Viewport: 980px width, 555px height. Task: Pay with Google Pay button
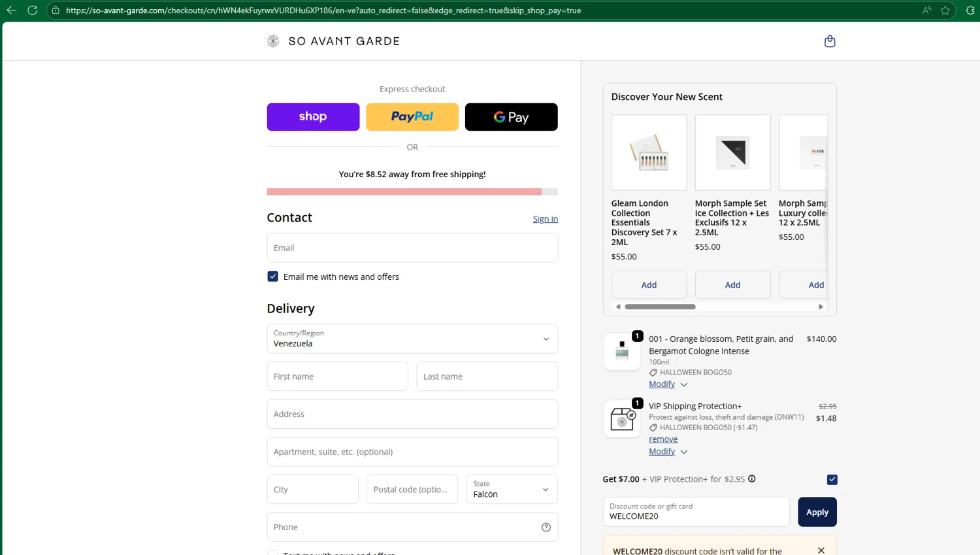tap(512, 117)
